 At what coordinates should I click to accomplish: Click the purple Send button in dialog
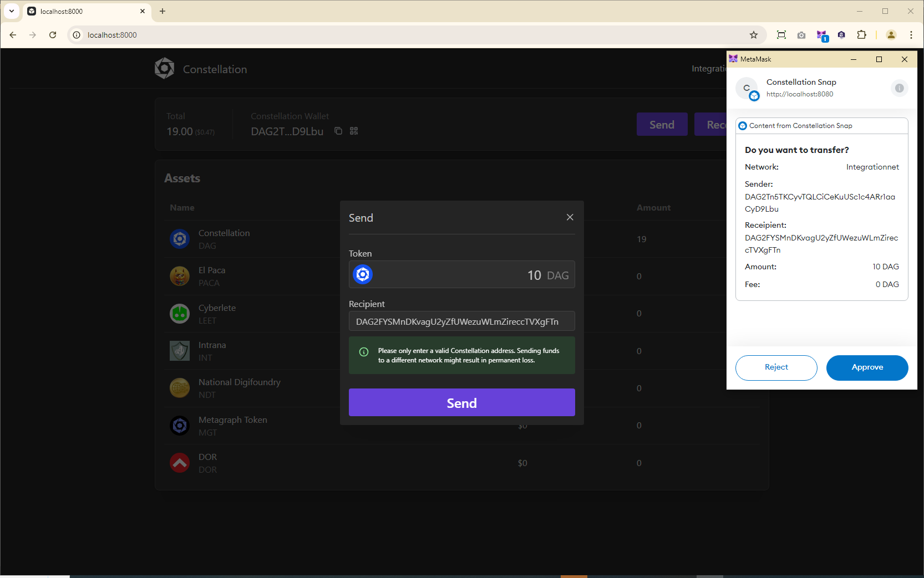(461, 402)
